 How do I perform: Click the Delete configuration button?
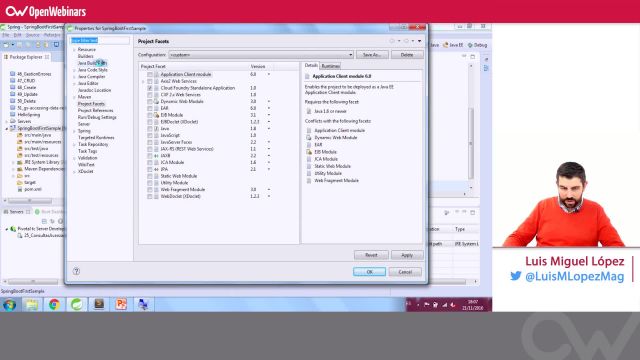tap(407, 55)
